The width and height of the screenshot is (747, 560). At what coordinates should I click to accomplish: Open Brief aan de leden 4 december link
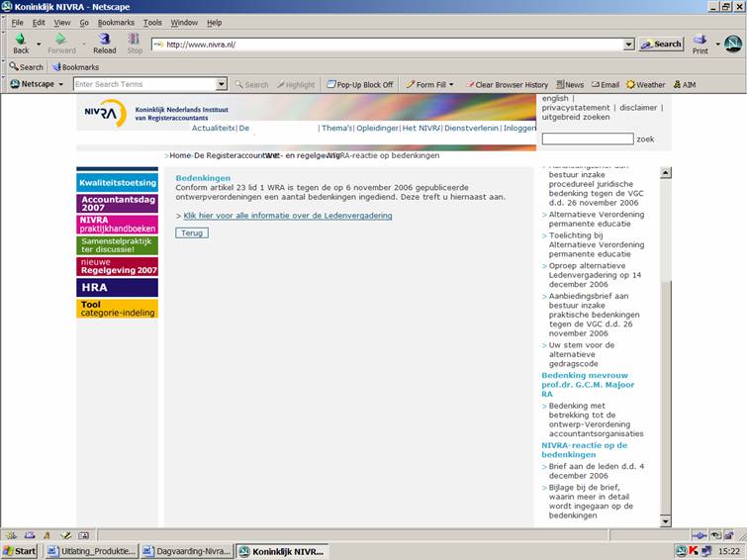click(x=596, y=471)
